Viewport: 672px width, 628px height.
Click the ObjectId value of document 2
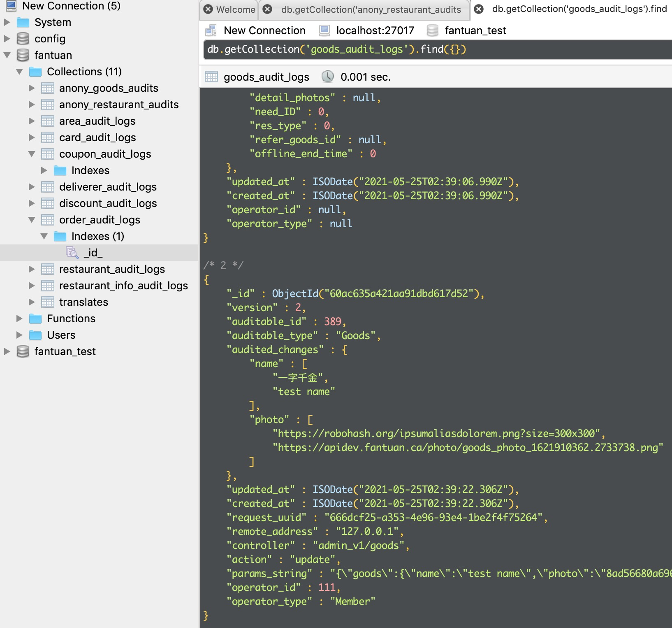(375, 294)
